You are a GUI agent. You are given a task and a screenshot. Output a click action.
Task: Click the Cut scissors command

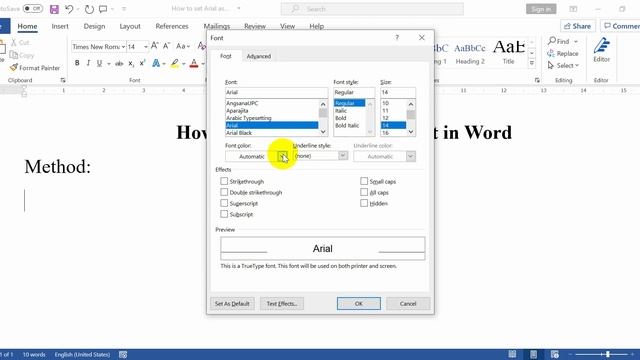[20, 42]
